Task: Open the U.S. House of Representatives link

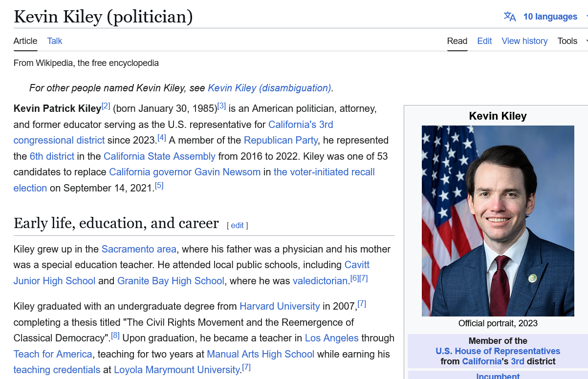Action: point(498,351)
